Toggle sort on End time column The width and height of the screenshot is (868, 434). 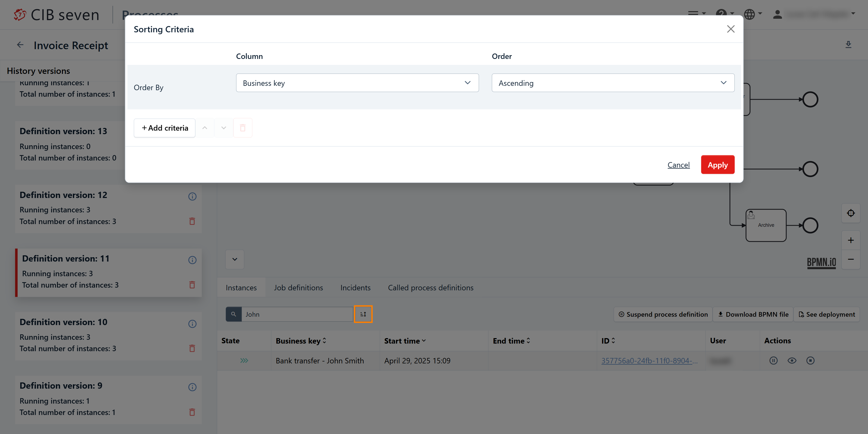coord(511,341)
